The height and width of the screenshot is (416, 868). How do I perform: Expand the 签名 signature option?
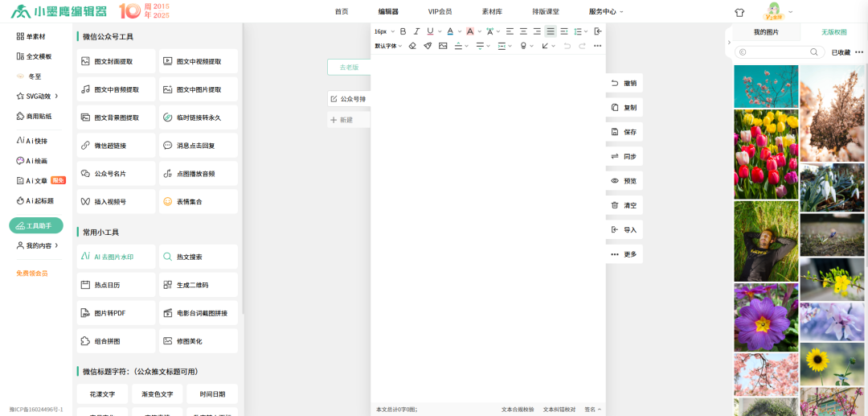pos(593,410)
